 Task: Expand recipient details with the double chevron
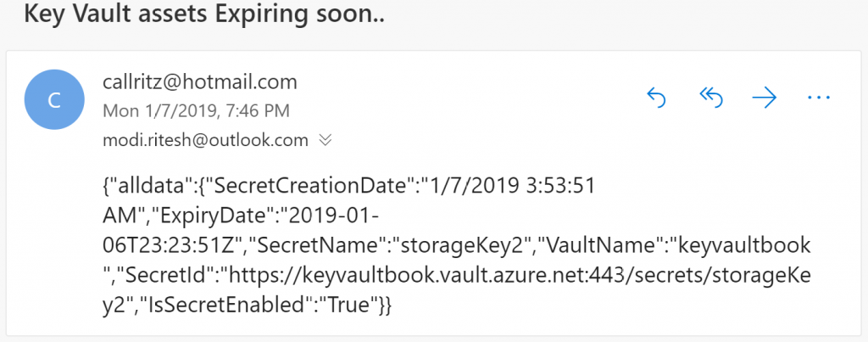(324, 139)
